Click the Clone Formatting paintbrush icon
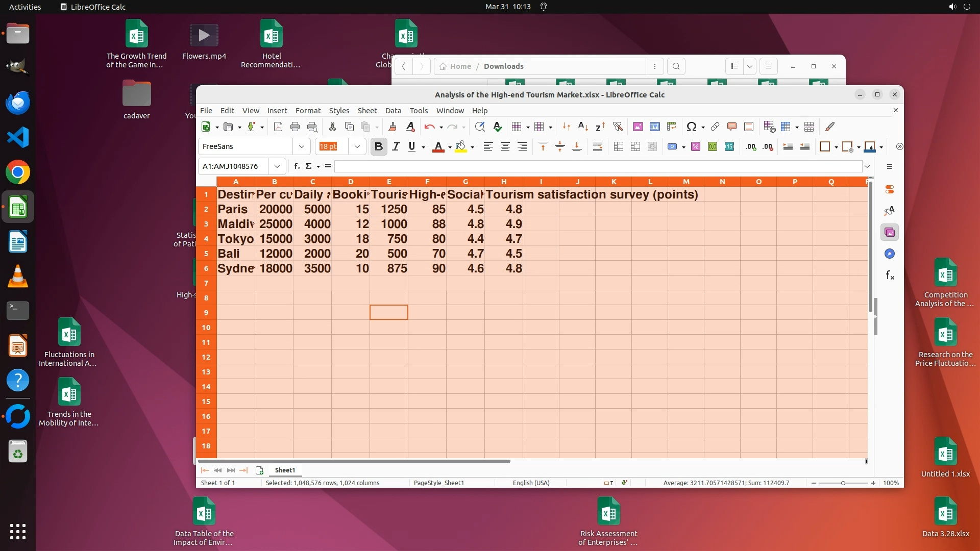This screenshot has height=551, width=980. pos(393,127)
